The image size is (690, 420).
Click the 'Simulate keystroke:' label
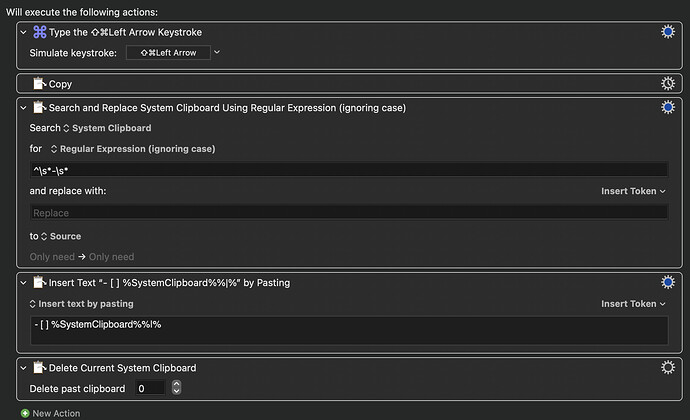point(73,53)
